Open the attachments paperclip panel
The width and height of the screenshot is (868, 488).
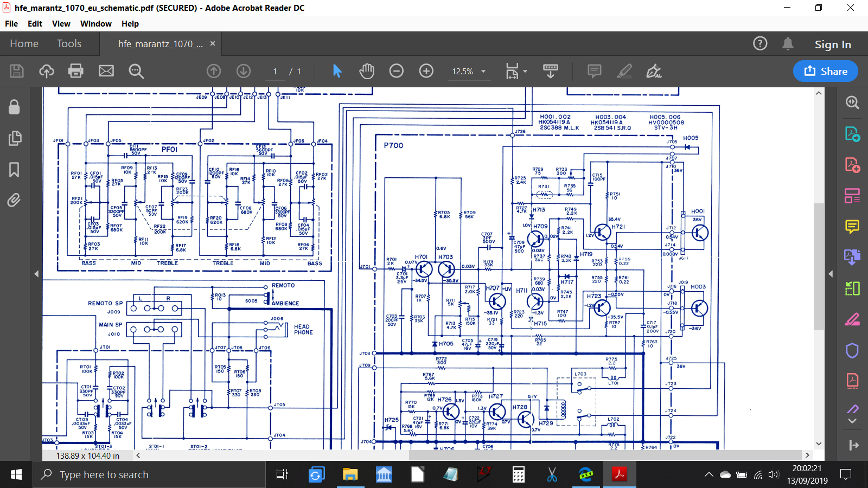point(14,201)
